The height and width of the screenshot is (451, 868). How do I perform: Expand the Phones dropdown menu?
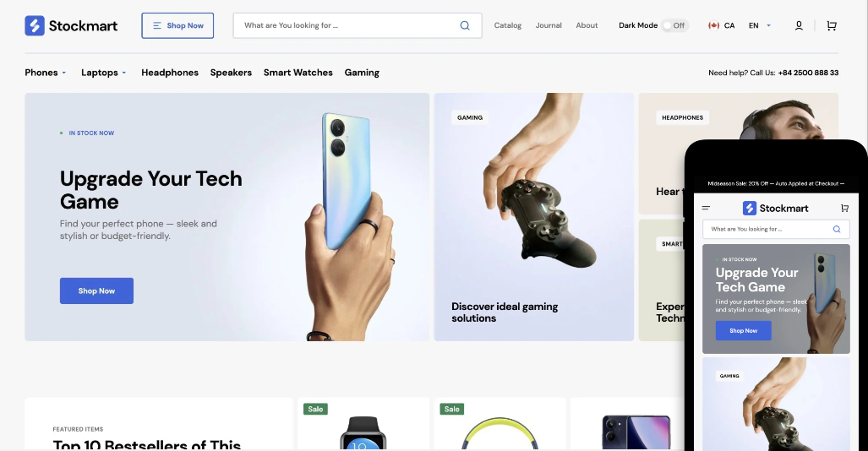point(46,73)
